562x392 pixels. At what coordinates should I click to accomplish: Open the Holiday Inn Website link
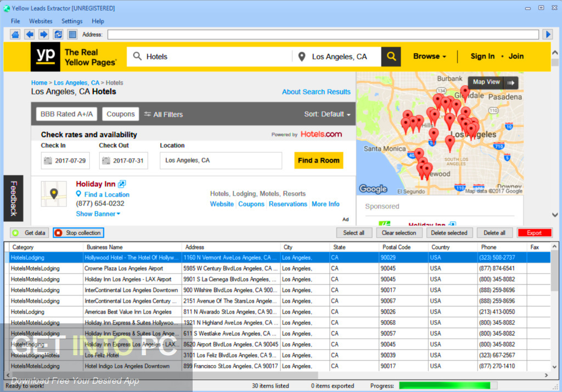[x=222, y=204]
